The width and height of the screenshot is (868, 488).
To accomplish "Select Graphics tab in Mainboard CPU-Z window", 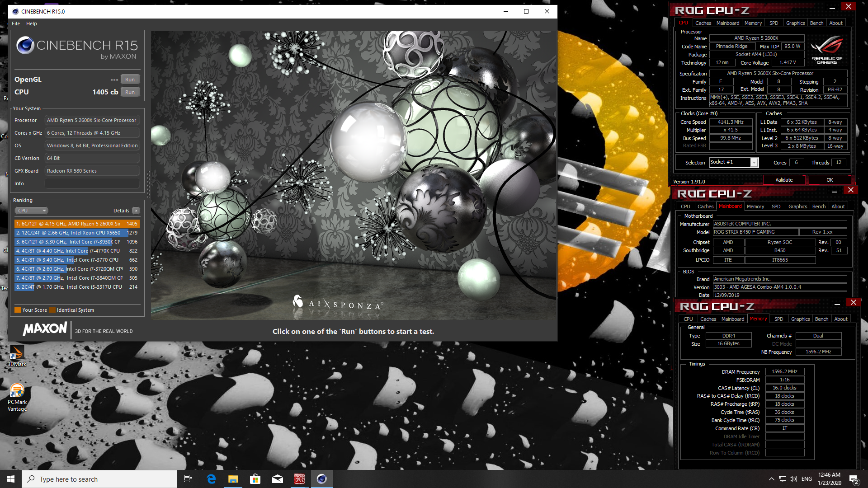I will (x=797, y=206).
